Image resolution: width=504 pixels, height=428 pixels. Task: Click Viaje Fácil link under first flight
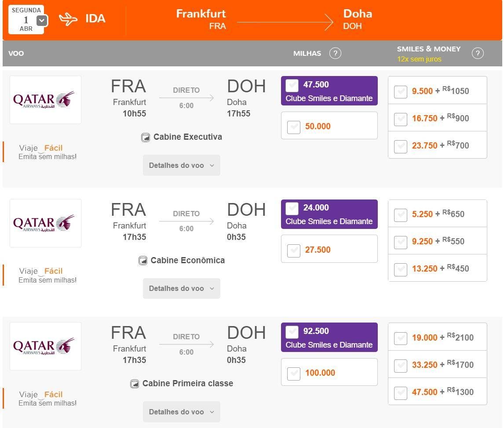coord(41,149)
